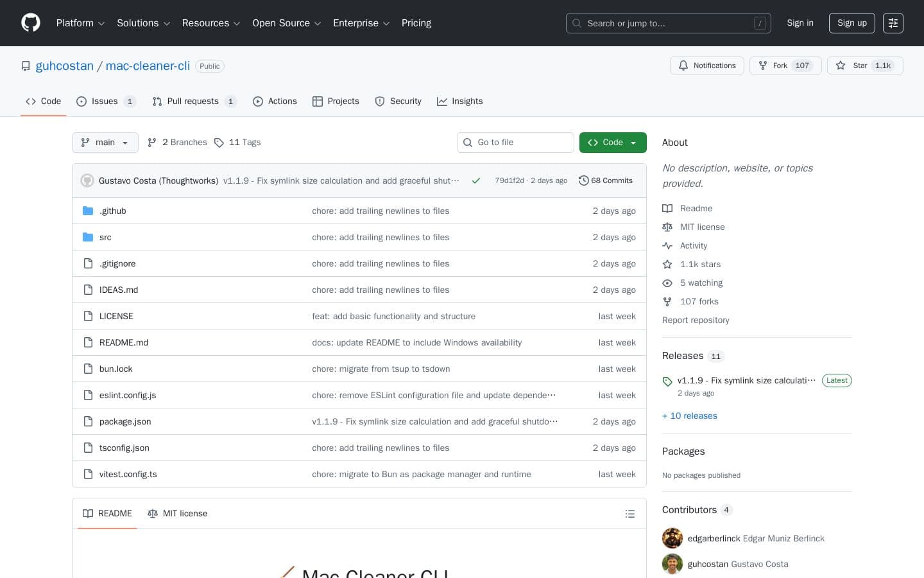The image size is (924, 578).
Task: Select Pricing in the top menu
Action: click(x=416, y=23)
